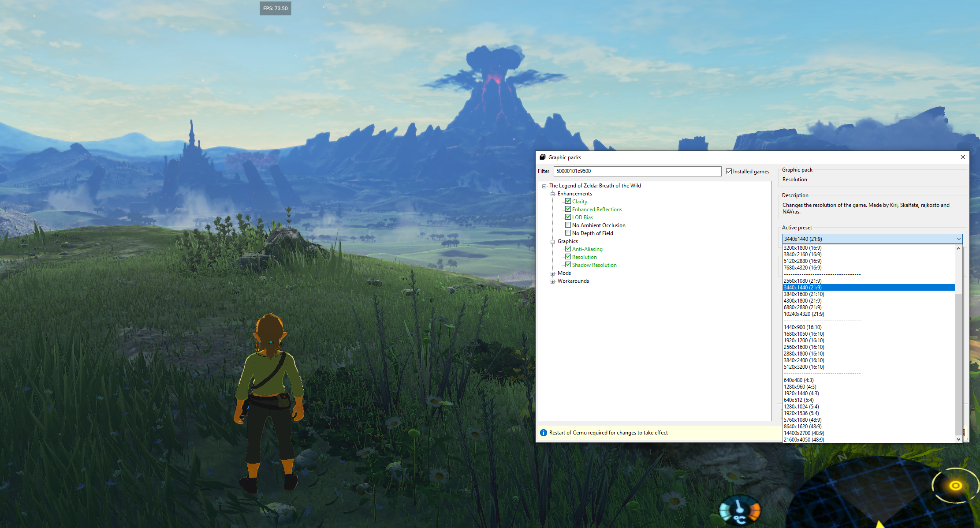Image resolution: width=980 pixels, height=528 pixels.
Task: Uncheck the Installed games filter
Action: point(729,172)
